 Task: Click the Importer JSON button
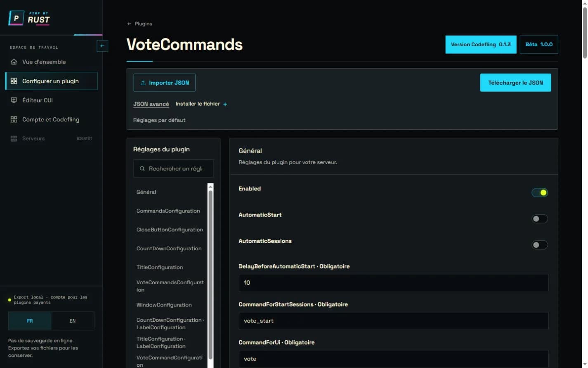click(x=164, y=83)
